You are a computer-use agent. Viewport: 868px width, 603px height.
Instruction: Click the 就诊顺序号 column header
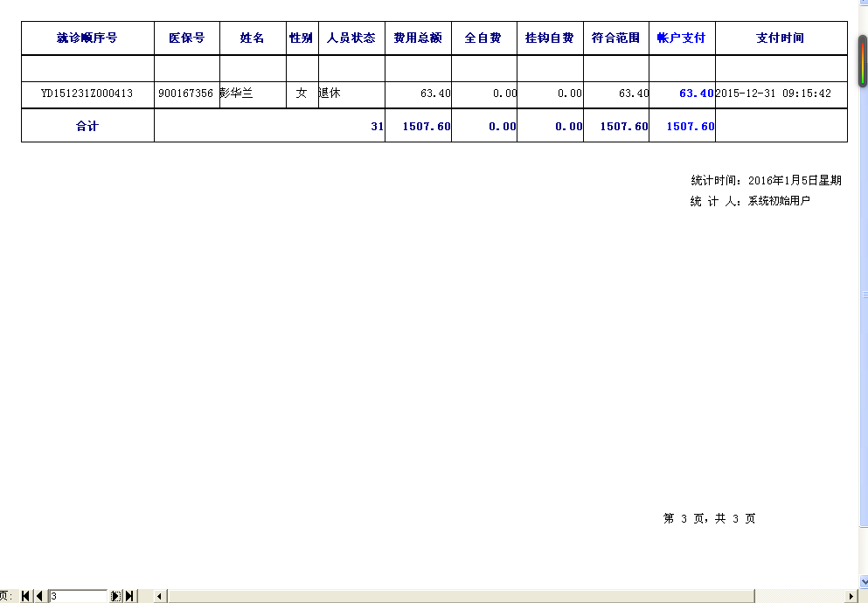tap(87, 38)
